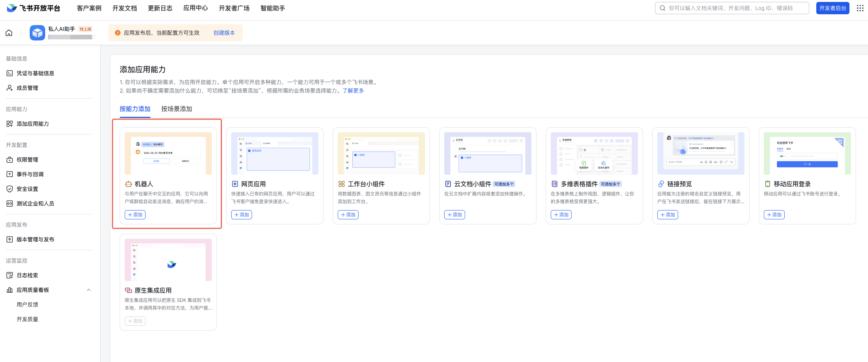Open 凭证与基础信息 in sidebar
Viewport: 868px width, 362px height.
(x=35, y=73)
